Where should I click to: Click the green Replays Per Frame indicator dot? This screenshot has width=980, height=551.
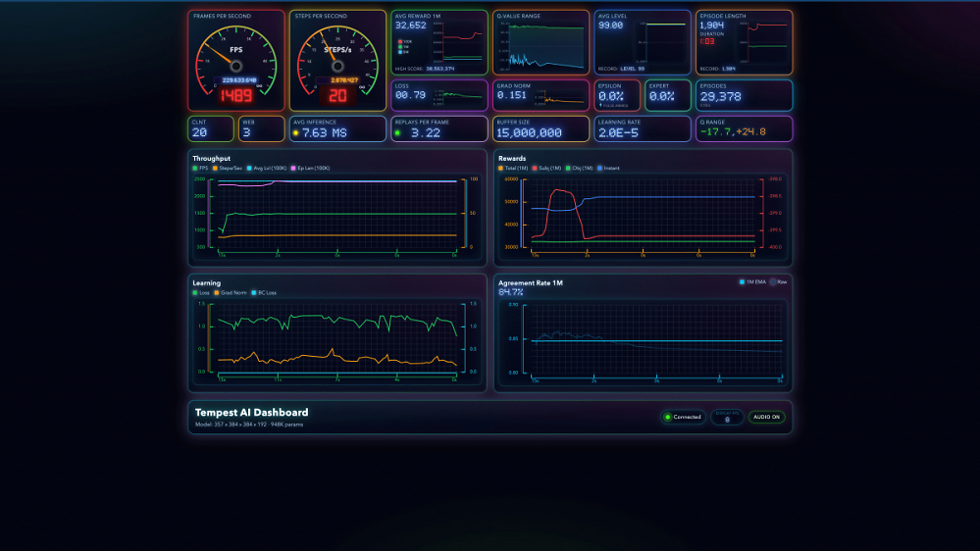(x=397, y=133)
